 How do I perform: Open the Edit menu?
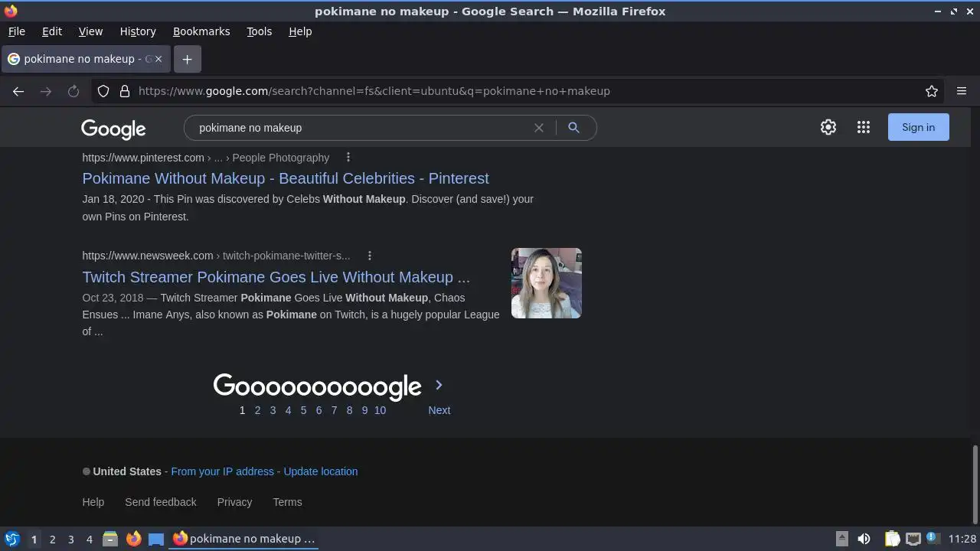[52, 31]
